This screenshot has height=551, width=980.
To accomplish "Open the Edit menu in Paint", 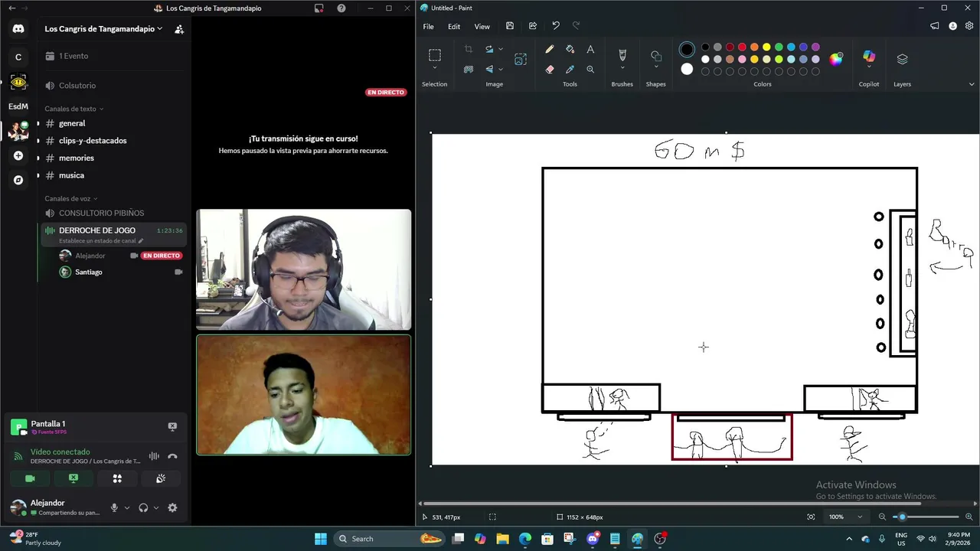I will click(454, 26).
